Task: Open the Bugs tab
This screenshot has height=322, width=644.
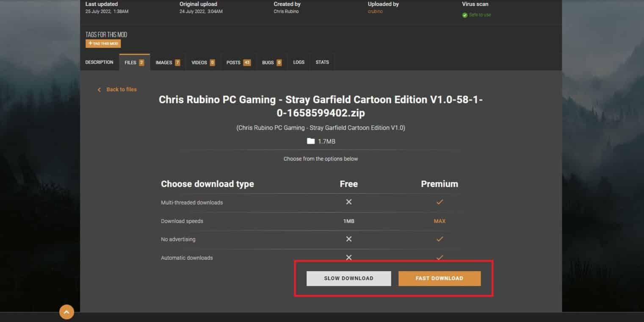Action: [x=272, y=62]
